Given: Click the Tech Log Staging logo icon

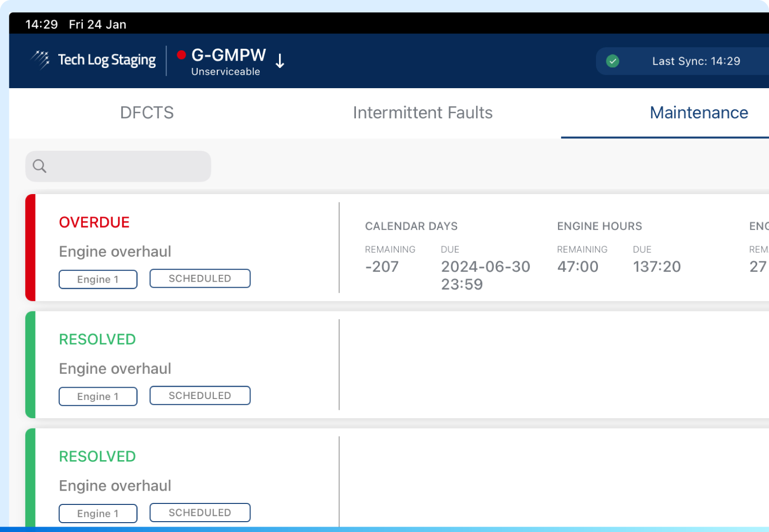Looking at the screenshot, I should [x=40, y=60].
